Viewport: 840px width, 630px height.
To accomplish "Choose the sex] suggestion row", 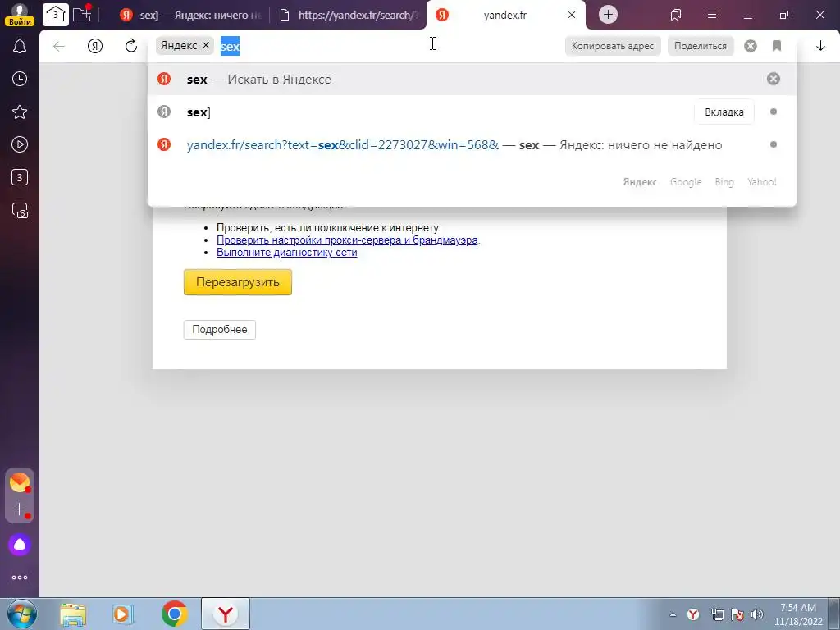I will click(472, 112).
